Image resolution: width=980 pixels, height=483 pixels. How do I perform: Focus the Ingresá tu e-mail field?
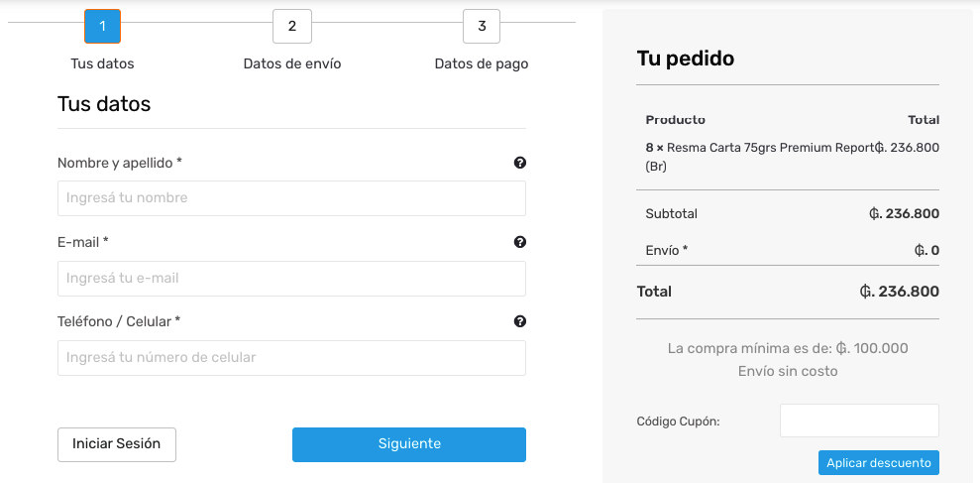292,279
